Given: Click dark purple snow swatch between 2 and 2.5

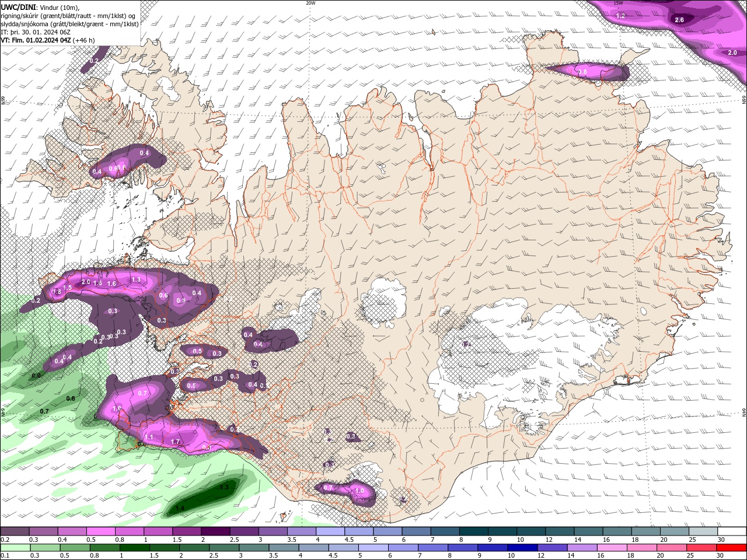Looking at the screenshot, I should 215,531.
